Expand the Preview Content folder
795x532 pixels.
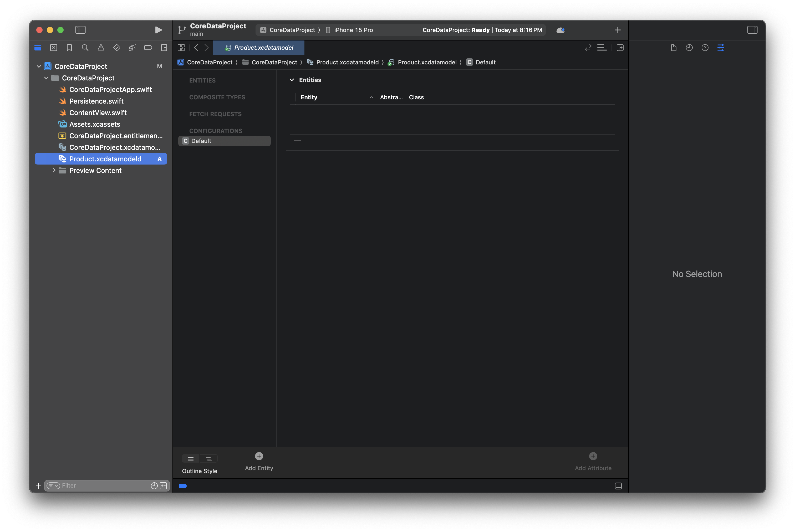54,170
